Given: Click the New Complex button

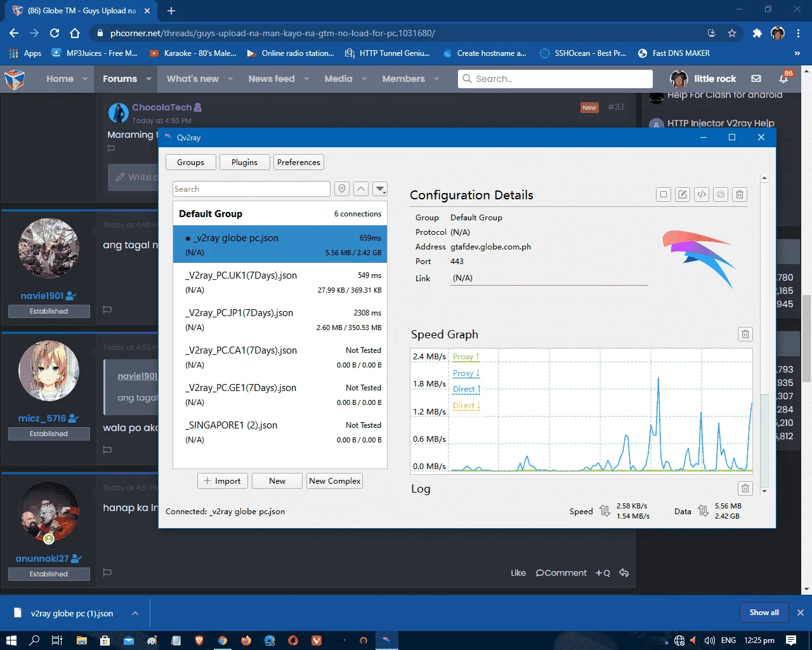Looking at the screenshot, I should click(x=335, y=481).
